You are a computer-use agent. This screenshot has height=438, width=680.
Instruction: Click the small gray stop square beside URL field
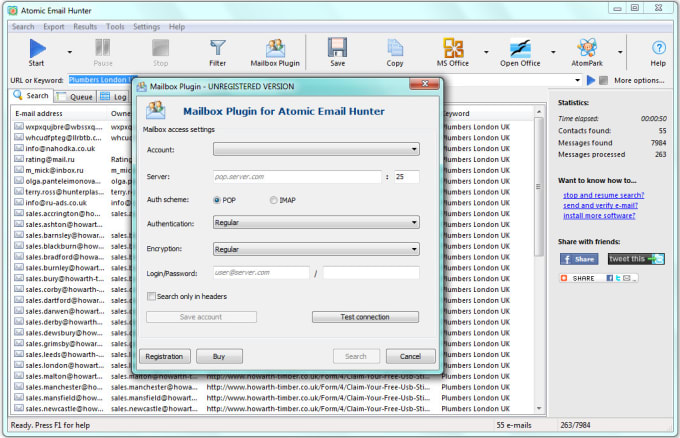603,80
